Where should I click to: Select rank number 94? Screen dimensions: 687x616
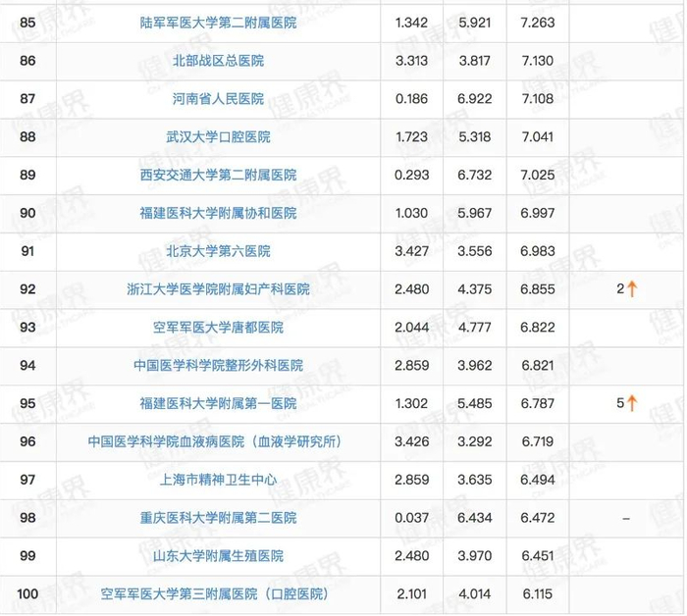pos(27,365)
